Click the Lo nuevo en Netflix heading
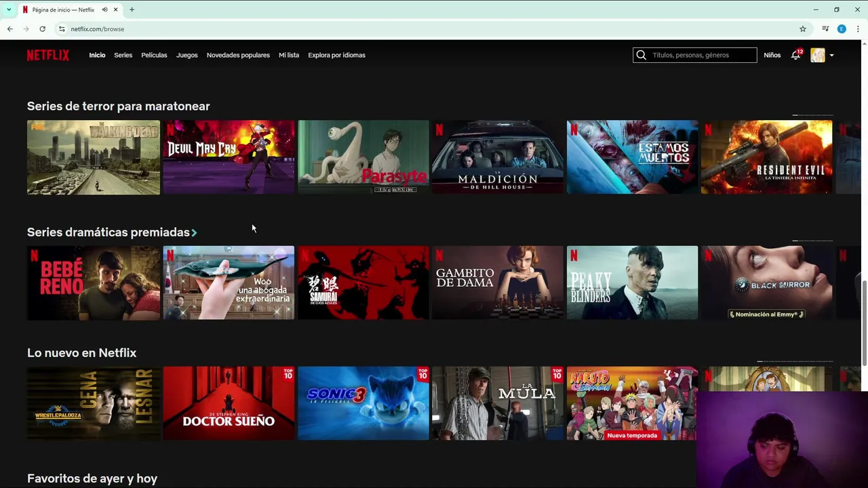Image resolution: width=868 pixels, height=488 pixels. (x=81, y=352)
